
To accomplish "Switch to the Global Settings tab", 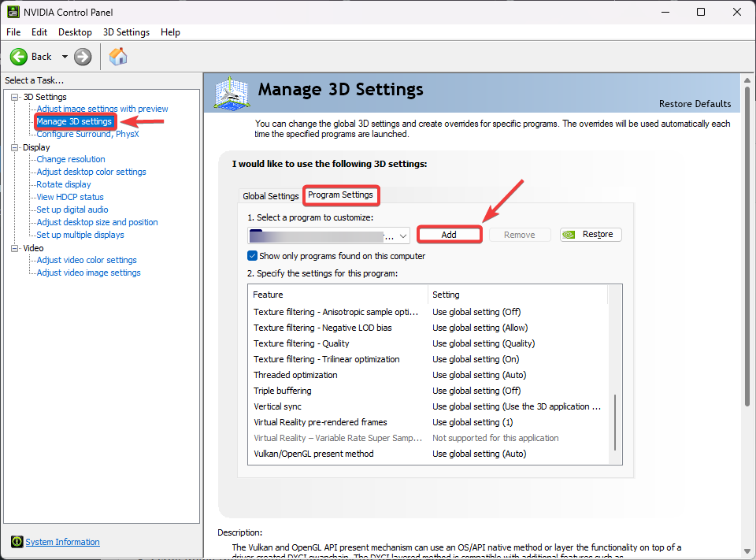I will (270, 196).
